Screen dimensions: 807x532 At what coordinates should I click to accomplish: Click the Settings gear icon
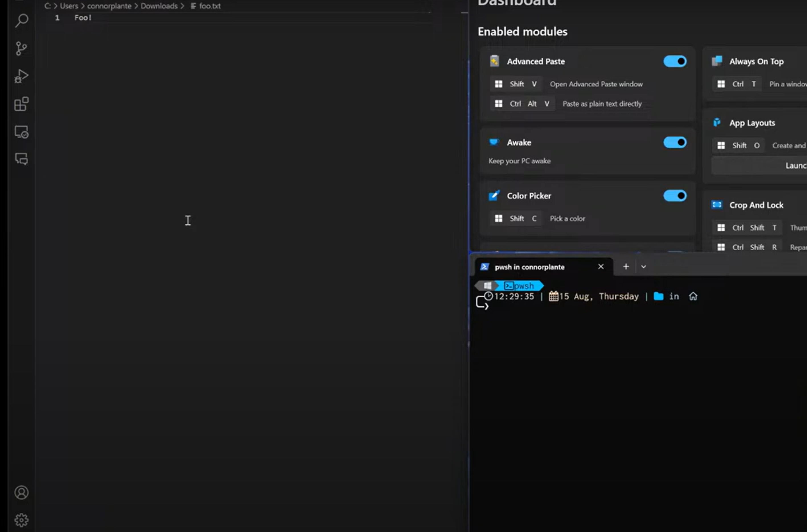pyautogui.click(x=21, y=519)
